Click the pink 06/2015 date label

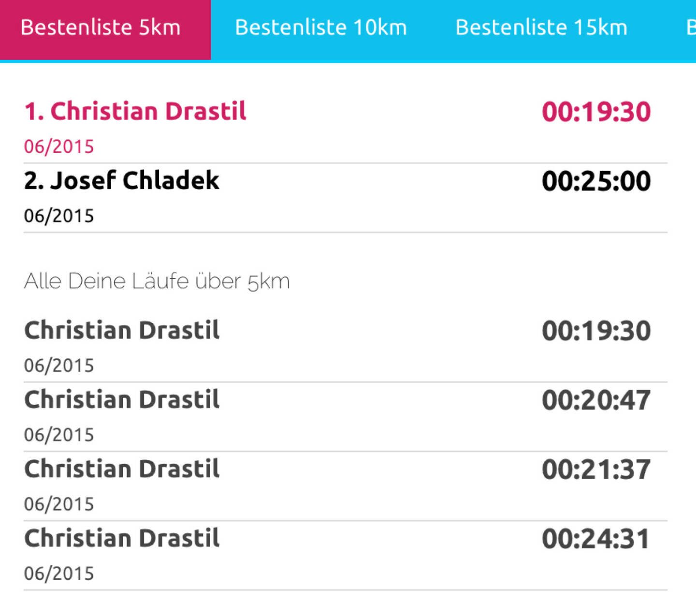point(59,147)
